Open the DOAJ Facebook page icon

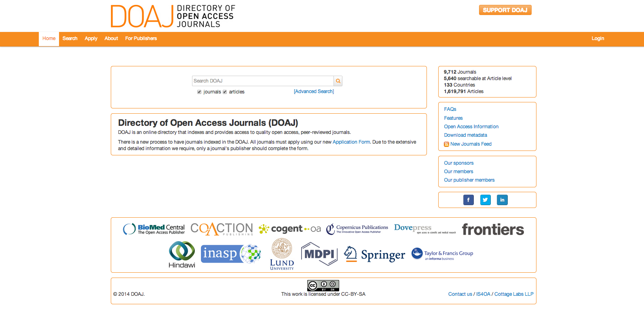coord(469,200)
